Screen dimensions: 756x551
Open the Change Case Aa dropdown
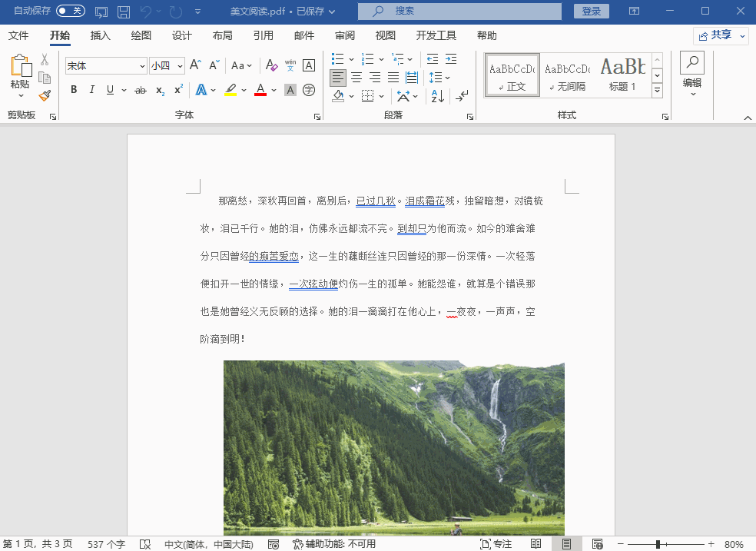[241, 65]
